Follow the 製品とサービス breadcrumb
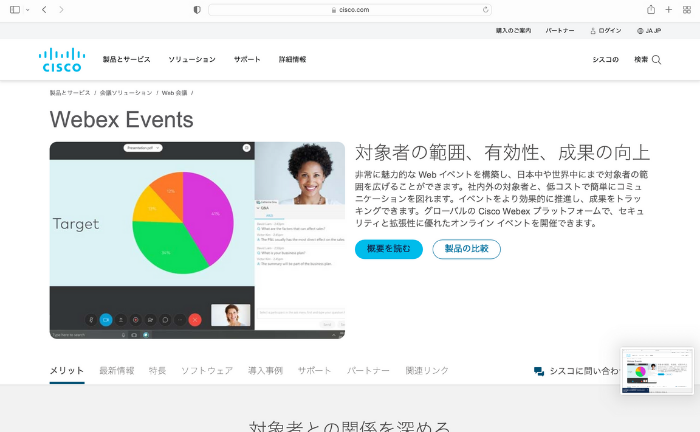700x432 pixels. (x=70, y=93)
